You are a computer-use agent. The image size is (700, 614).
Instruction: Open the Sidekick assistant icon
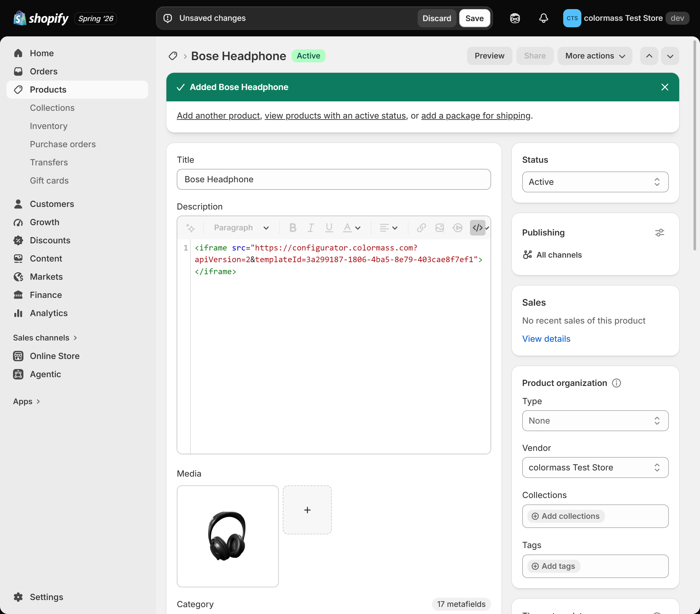pos(515,18)
